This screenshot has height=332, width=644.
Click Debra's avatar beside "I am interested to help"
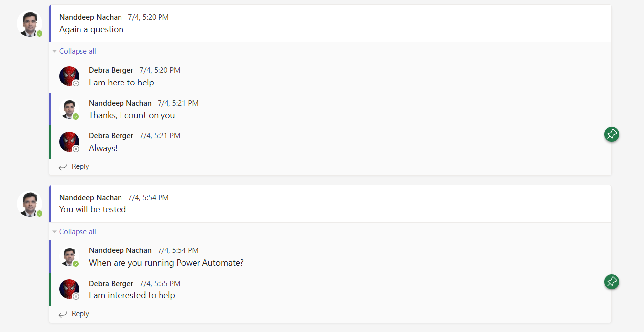click(69, 289)
